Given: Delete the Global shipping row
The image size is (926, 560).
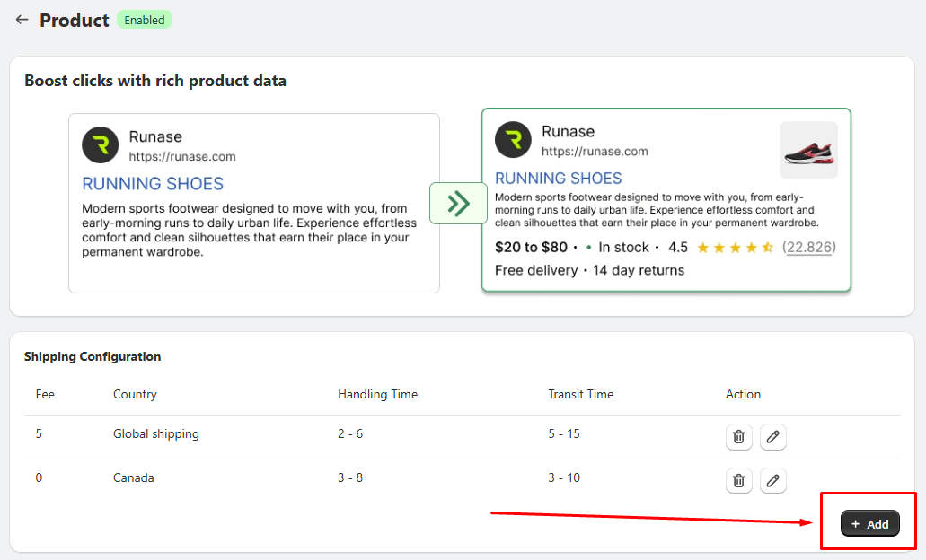Looking at the screenshot, I should [x=738, y=437].
